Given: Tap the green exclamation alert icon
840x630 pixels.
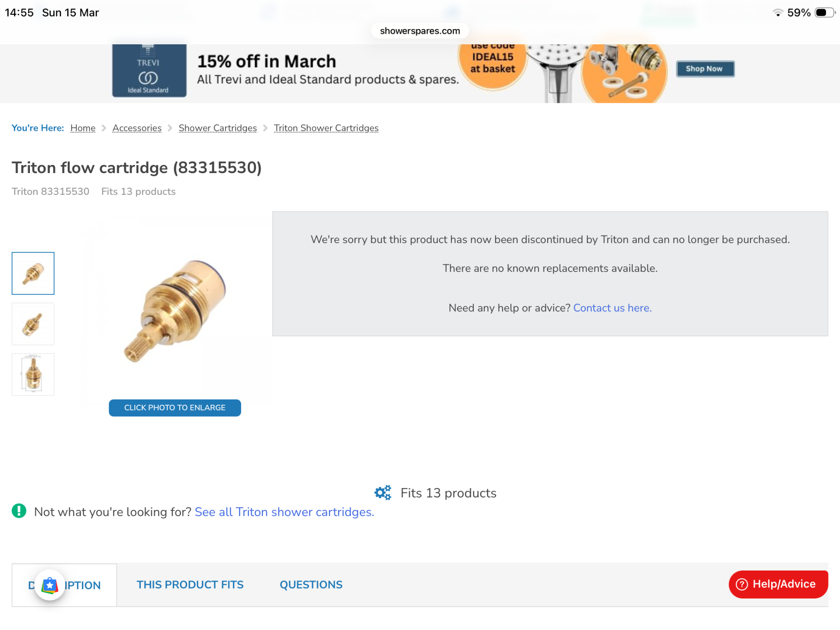Looking at the screenshot, I should point(19,511).
